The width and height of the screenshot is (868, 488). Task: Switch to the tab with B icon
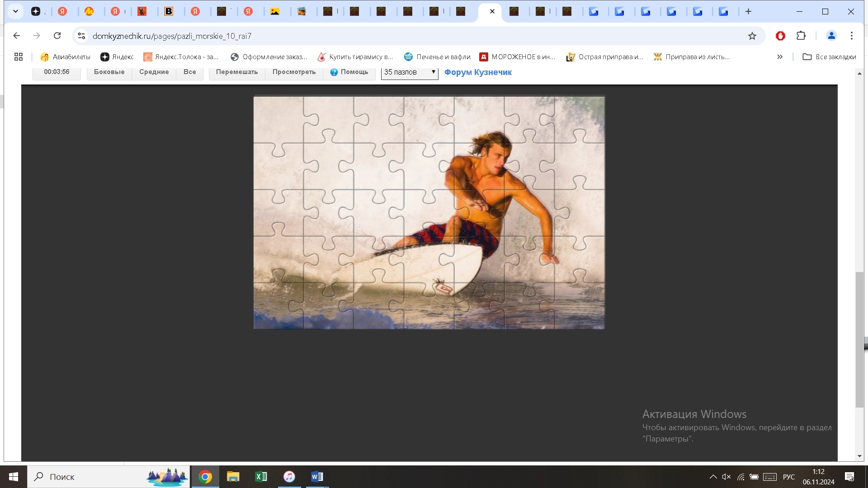[x=169, y=11]
